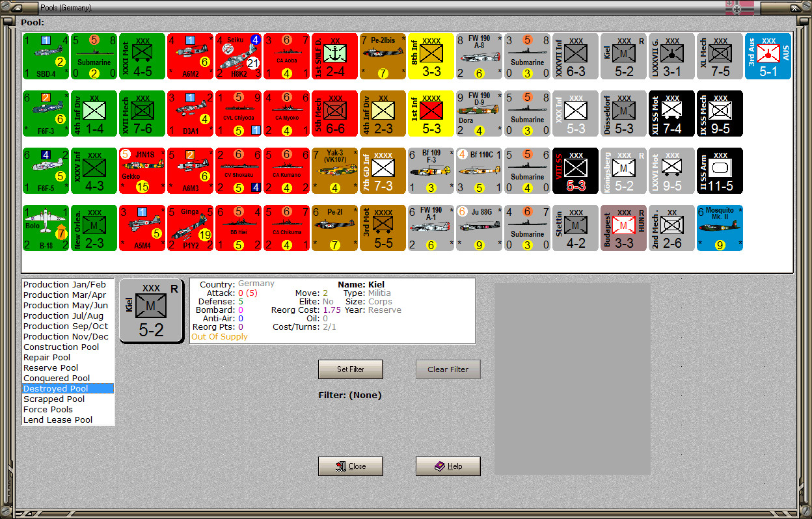Screen dimensions: 812x519
Task: Pick the XXXI Mot 4-5 unit
Action: [x=142, y=57]
